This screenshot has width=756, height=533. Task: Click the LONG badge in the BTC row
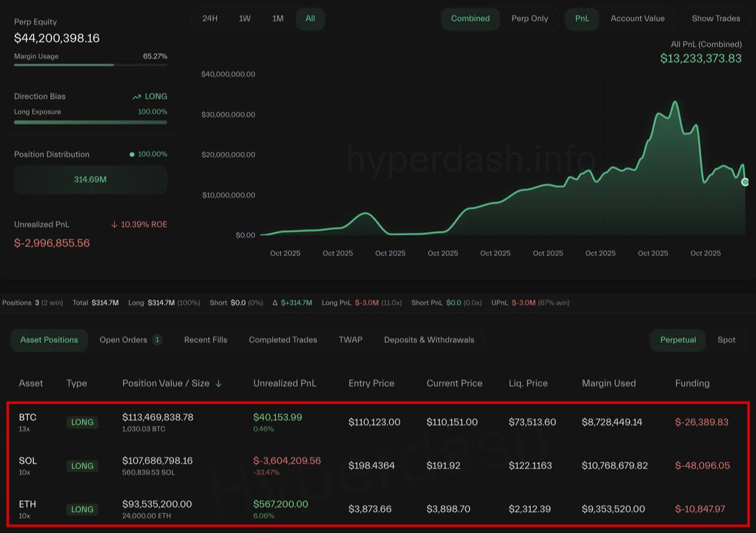(x=82, y=422)
